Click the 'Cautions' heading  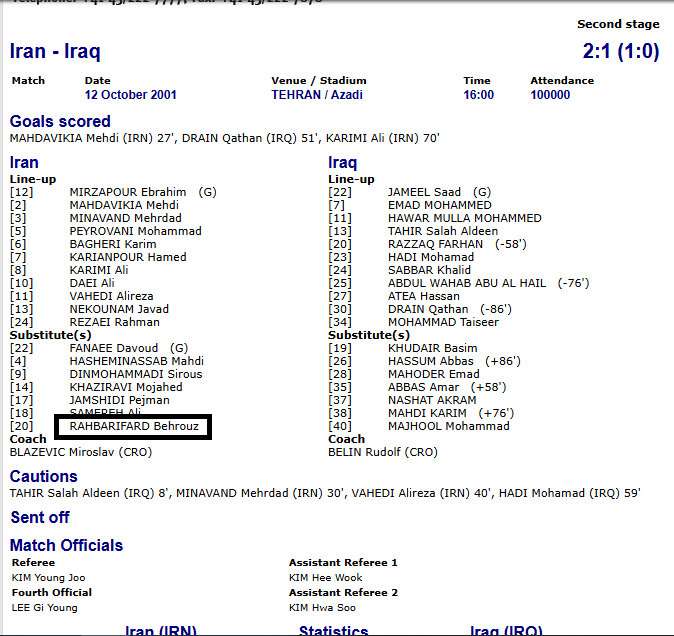[x=44, y=476]
